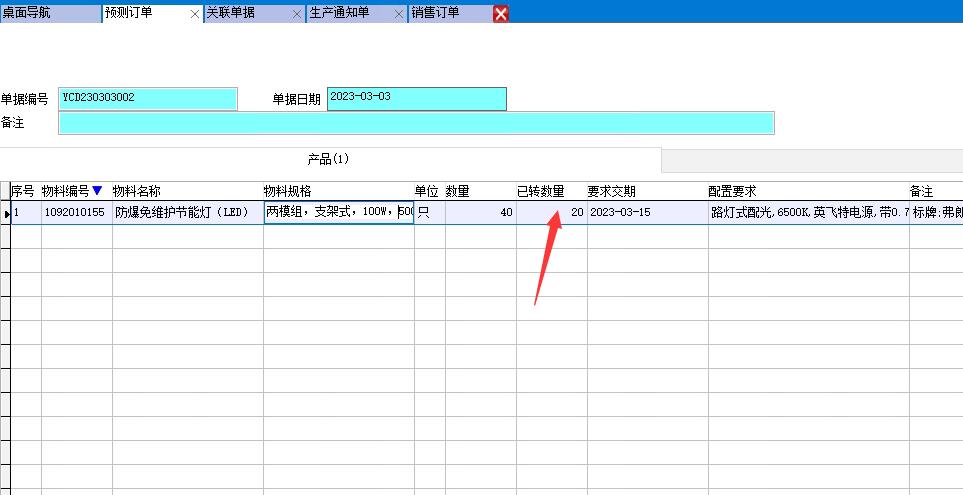Viewport: 963px width, 495px height.
Task: Click the 配置要求 cell in row 1
Action: [x=808, y=213]
